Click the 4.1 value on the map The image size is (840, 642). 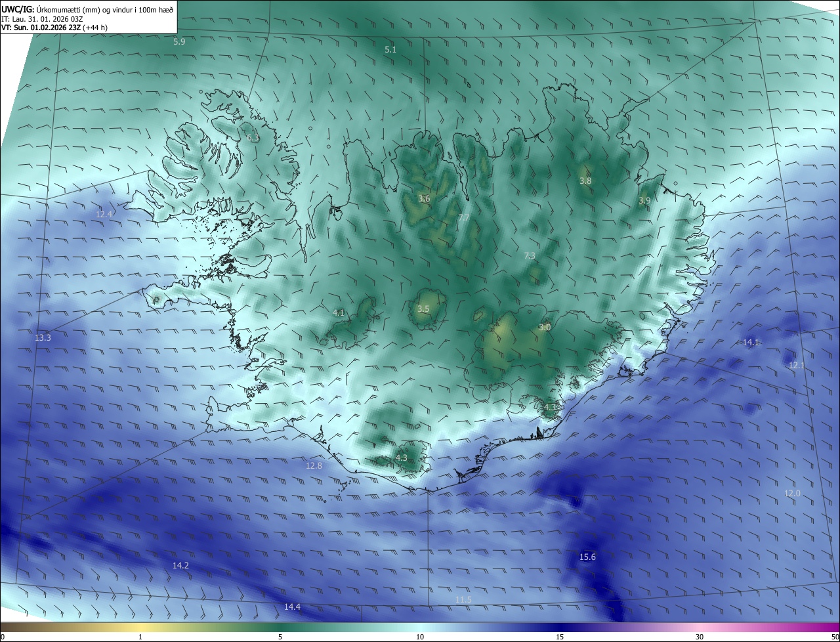339,313
